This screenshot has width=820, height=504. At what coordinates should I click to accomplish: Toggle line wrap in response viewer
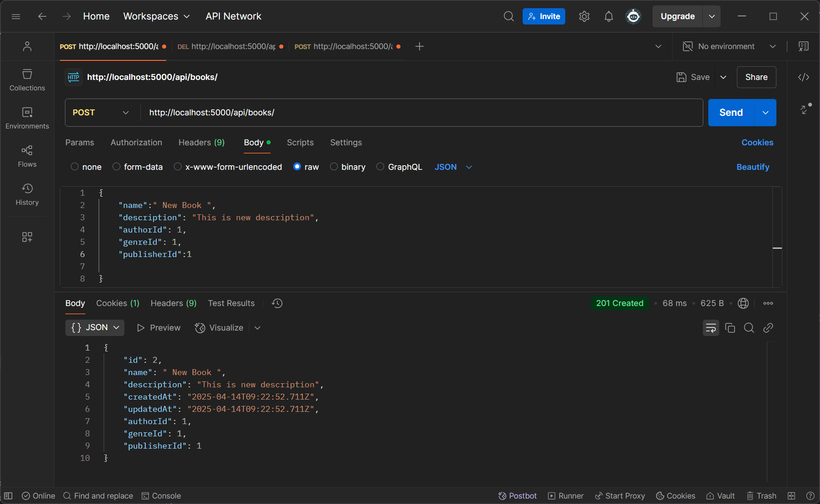pyautogui.click(x=711, y=328)
